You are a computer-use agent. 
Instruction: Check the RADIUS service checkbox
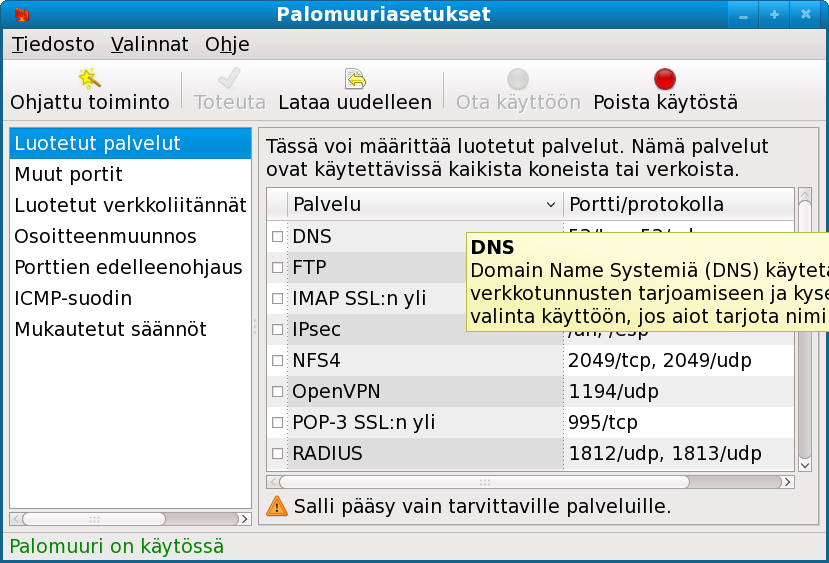click(278, 453)
